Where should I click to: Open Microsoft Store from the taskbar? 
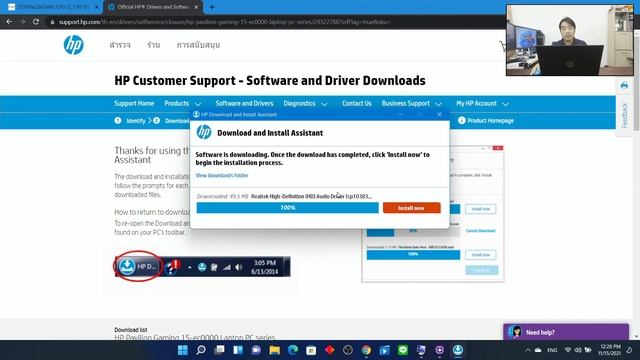(311, 350)
